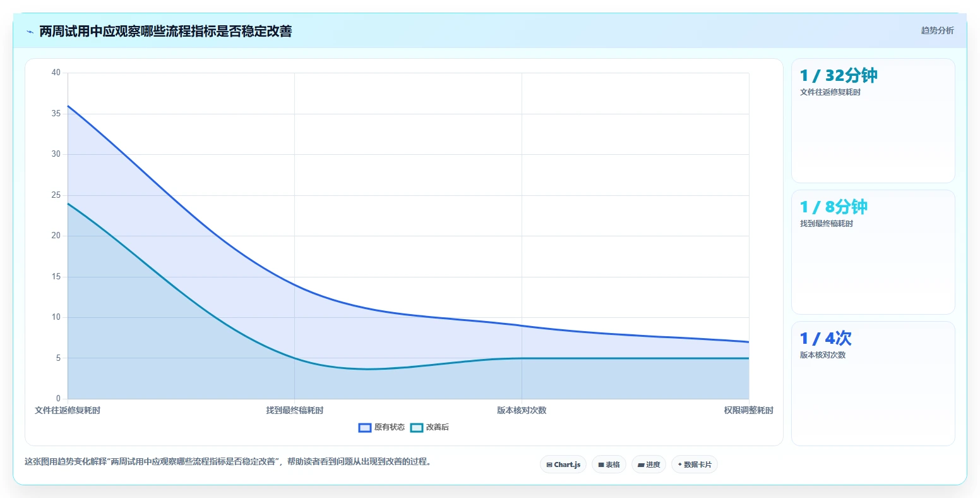Click the 版本核对次数 card caption
Viewport: 980px width, 498px height.
(x=823, y=355)
